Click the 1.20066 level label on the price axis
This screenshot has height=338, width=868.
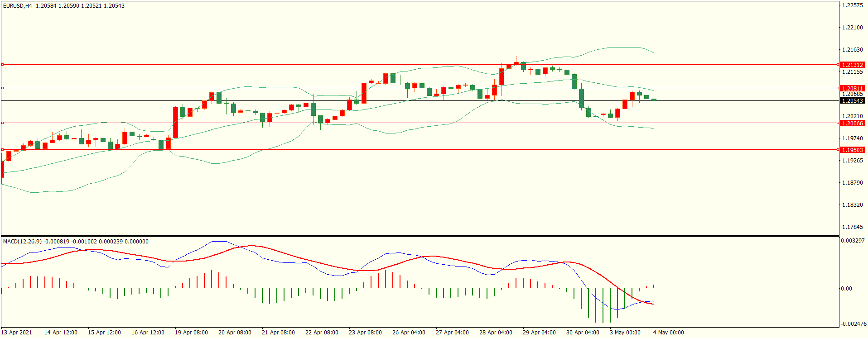coord(852,123)
